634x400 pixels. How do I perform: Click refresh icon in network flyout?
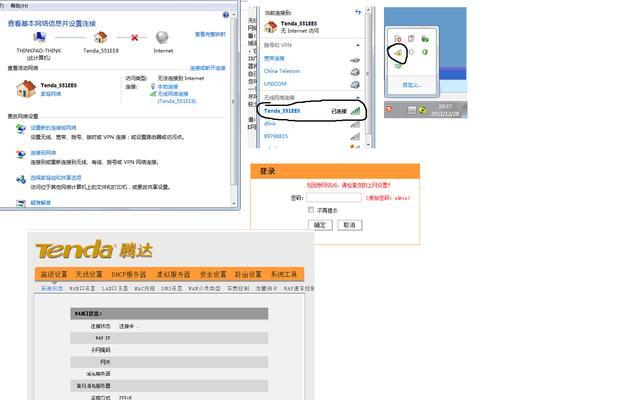coord(358,13)
